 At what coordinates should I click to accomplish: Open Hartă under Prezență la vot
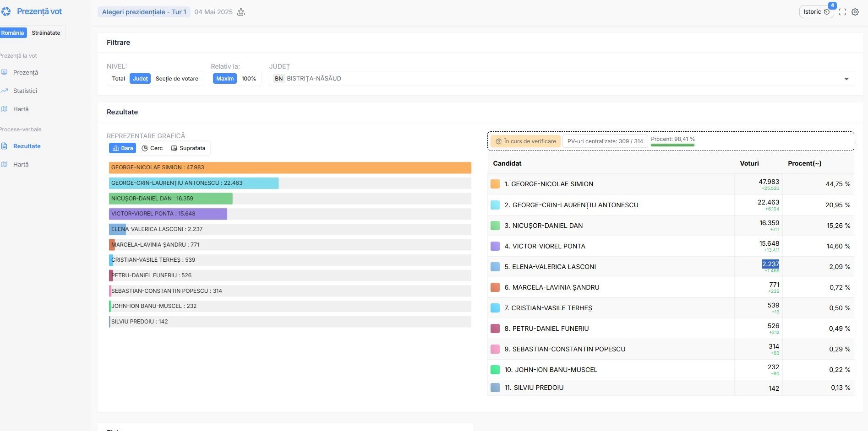pos(21,109)
